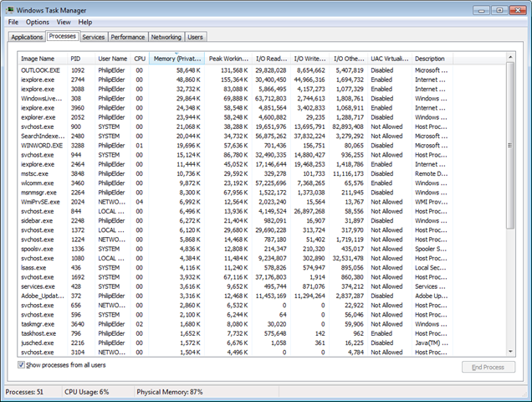
Task: Select iexplore.exe with PID 3088
Action: click(234, 89)
